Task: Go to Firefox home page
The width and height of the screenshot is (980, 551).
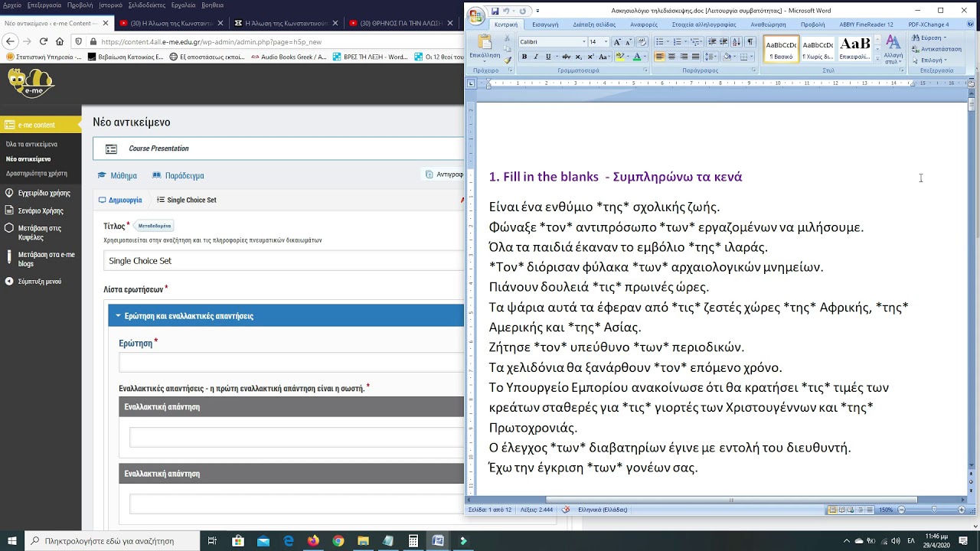Action: point(60,41)
